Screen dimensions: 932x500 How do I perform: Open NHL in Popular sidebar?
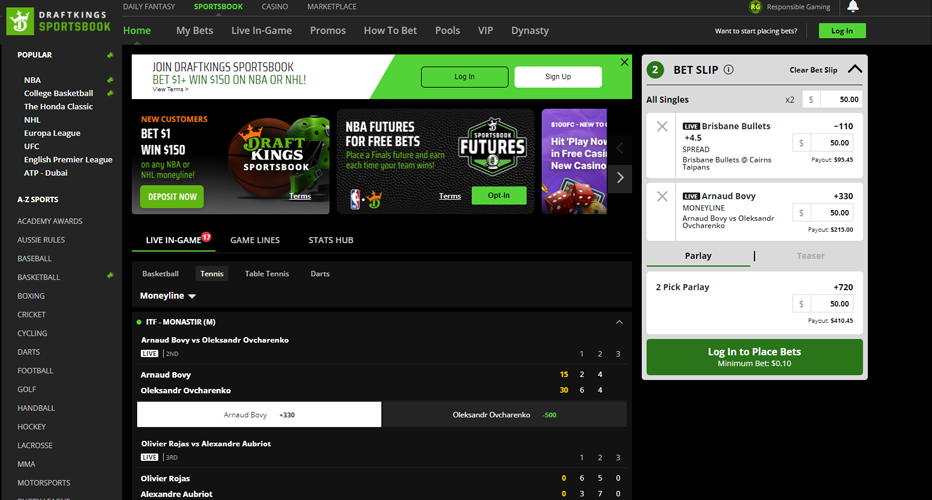click(x=32, y=120)
